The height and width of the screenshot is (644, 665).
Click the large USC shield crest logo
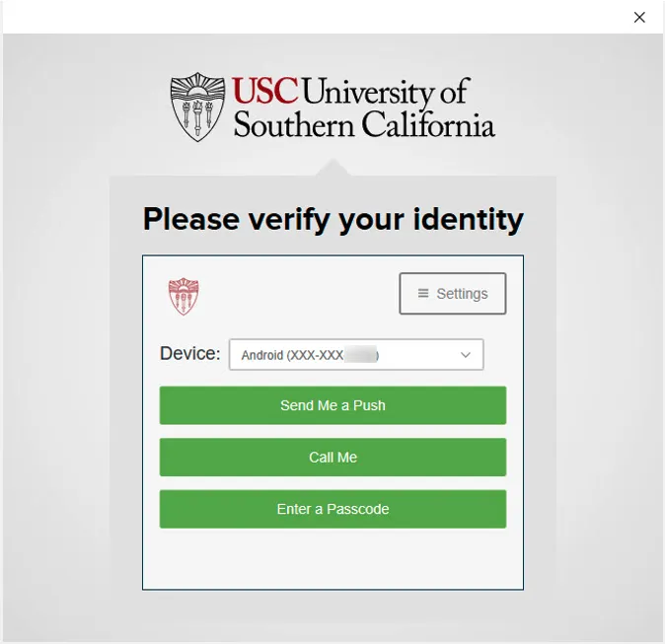[198, 107]
